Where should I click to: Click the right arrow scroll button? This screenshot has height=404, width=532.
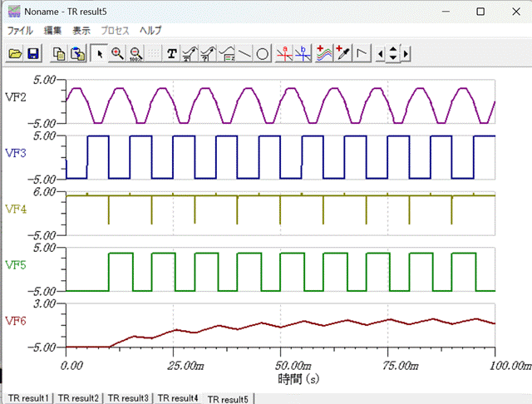(406, 53)
